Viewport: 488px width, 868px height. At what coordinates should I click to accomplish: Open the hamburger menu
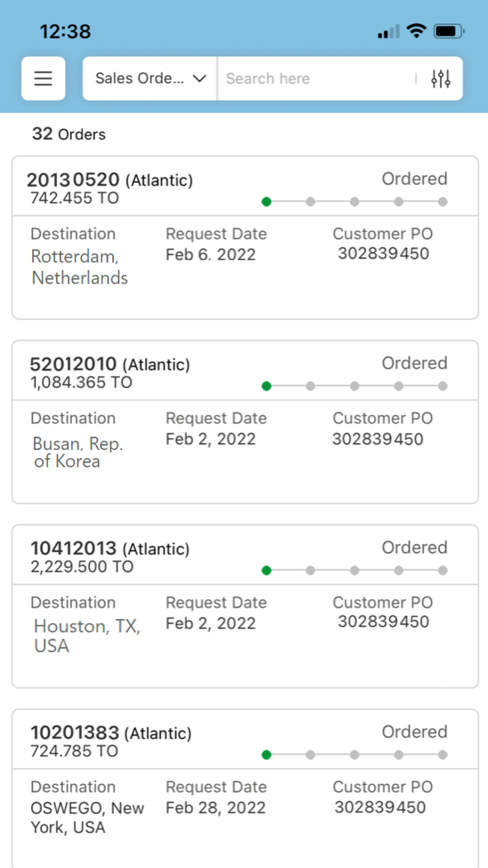pos(43,79)
